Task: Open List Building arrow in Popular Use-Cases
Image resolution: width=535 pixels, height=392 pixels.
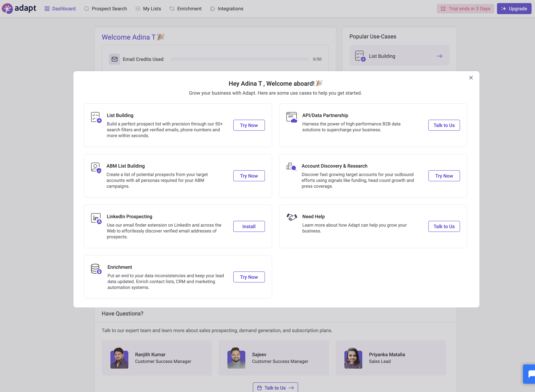Action: pos(439,56)
